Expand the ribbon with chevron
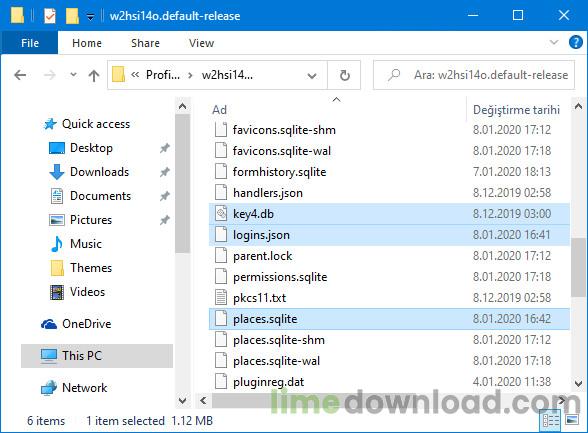The height and width of the screenshot is (433, 588). pyautogui.click(x=554, y=42)
